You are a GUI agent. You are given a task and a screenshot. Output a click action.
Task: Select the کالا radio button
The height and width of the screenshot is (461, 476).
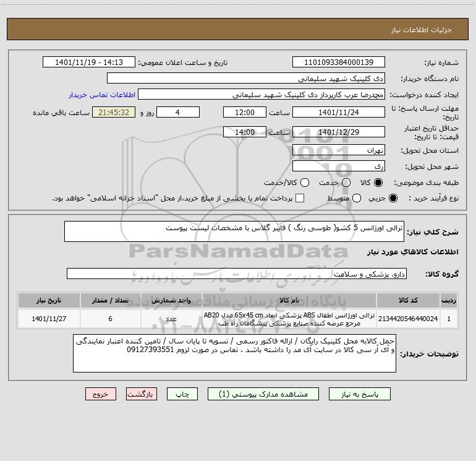pyautogui.click(x=378, y=183)
